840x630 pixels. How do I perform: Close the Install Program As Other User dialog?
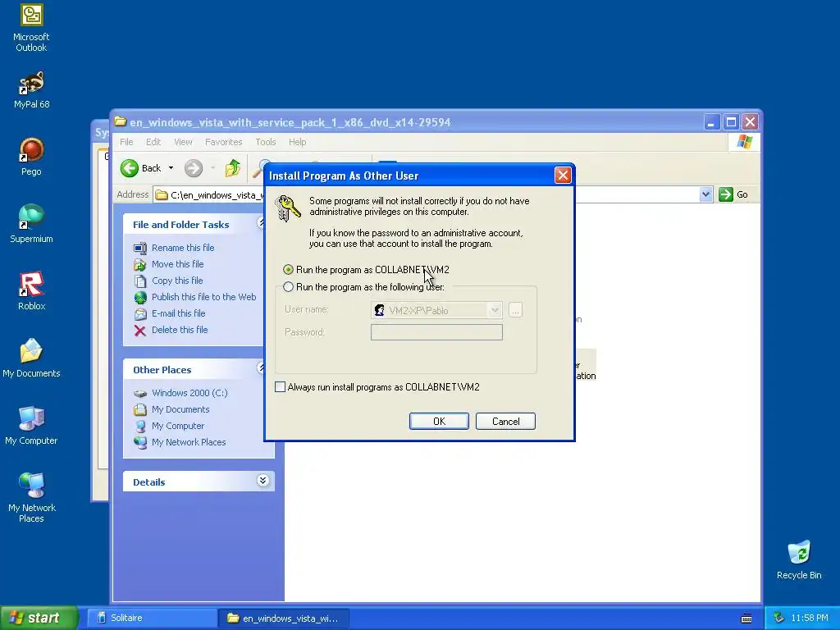[x=563, y=176]
